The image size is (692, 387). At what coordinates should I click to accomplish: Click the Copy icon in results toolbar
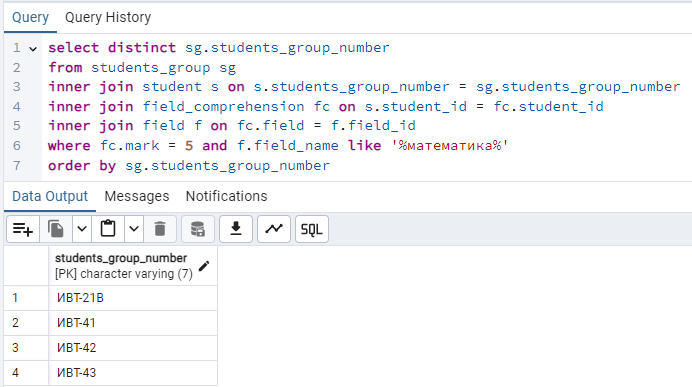point(56,229)
